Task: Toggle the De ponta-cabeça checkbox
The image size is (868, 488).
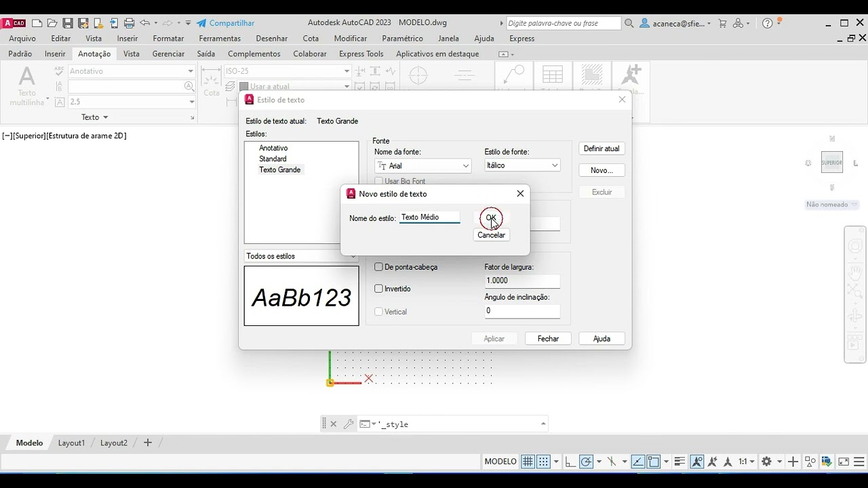Action: point(379,267)
